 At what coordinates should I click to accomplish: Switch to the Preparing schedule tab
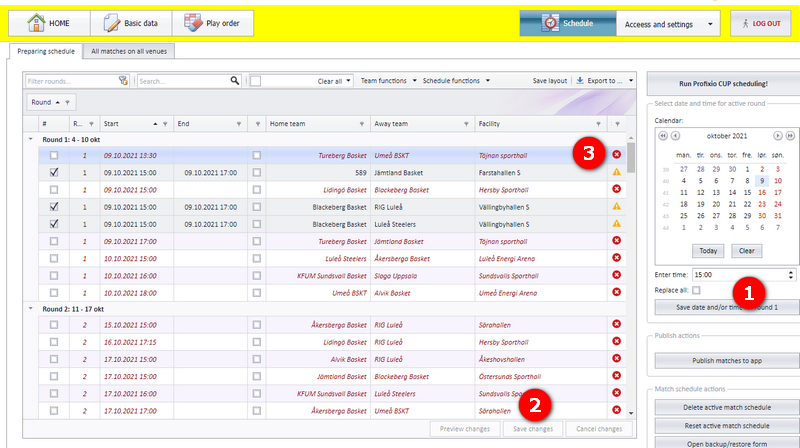click(x=46, y=51)
